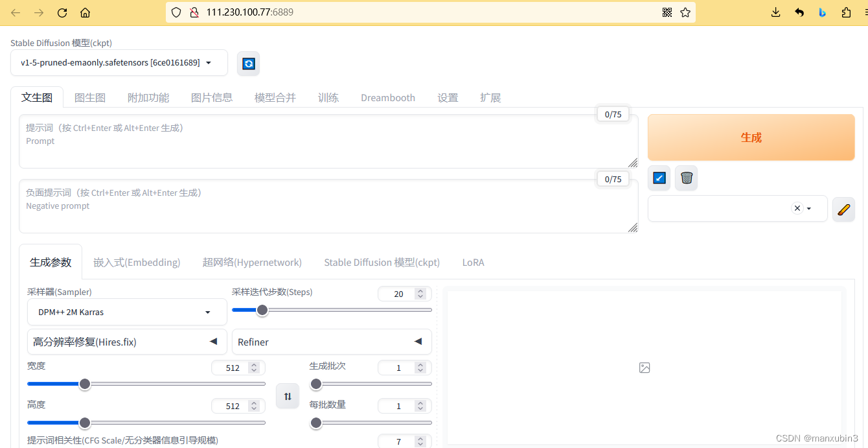868x448 pixels.
Task: Open the Stable Diffusion model dropdown
Action: 119,63
